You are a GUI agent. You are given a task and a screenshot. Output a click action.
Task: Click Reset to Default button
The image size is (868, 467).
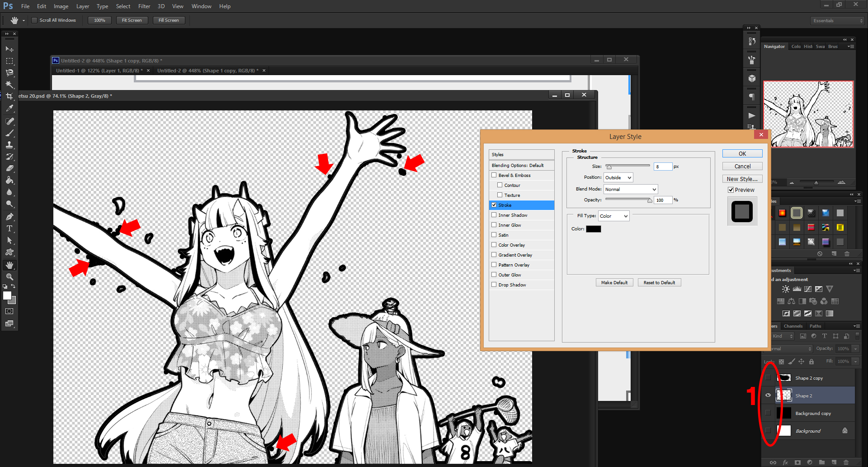659,283
